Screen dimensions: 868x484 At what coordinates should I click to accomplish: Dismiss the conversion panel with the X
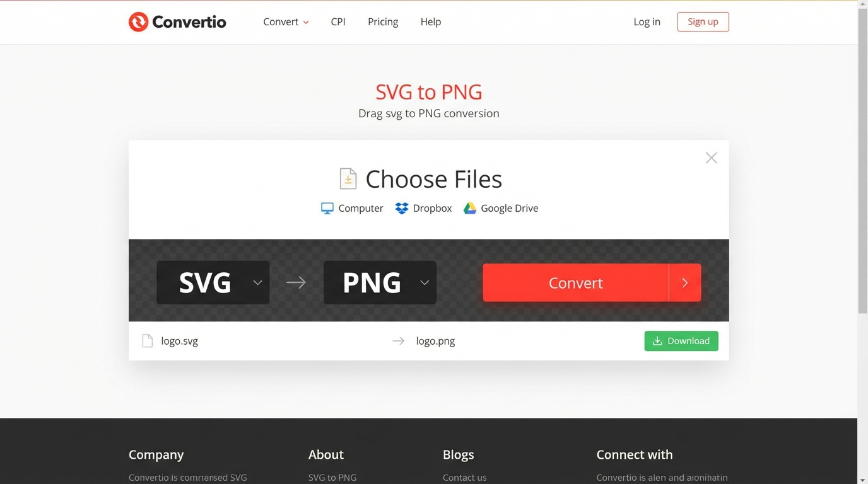click(711, 158)
